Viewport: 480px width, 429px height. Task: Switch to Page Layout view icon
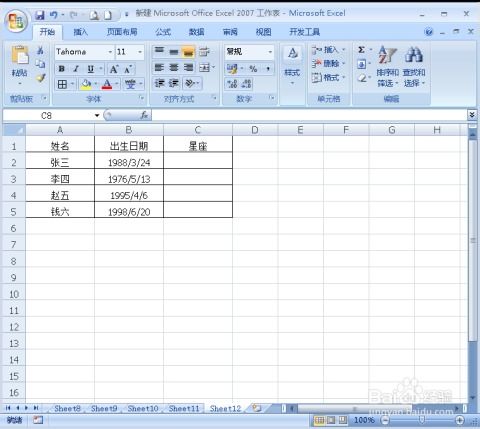coord(331,420)
